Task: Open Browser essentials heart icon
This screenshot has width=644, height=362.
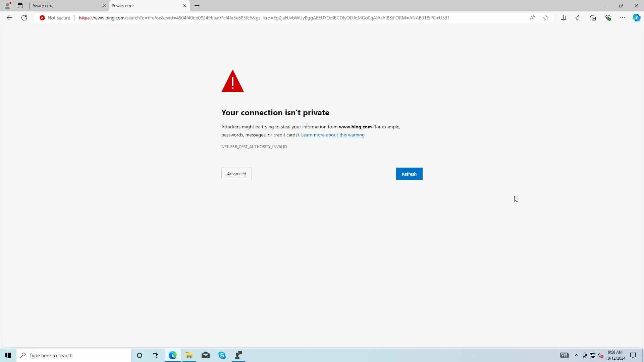Action: tap(608, 18)
